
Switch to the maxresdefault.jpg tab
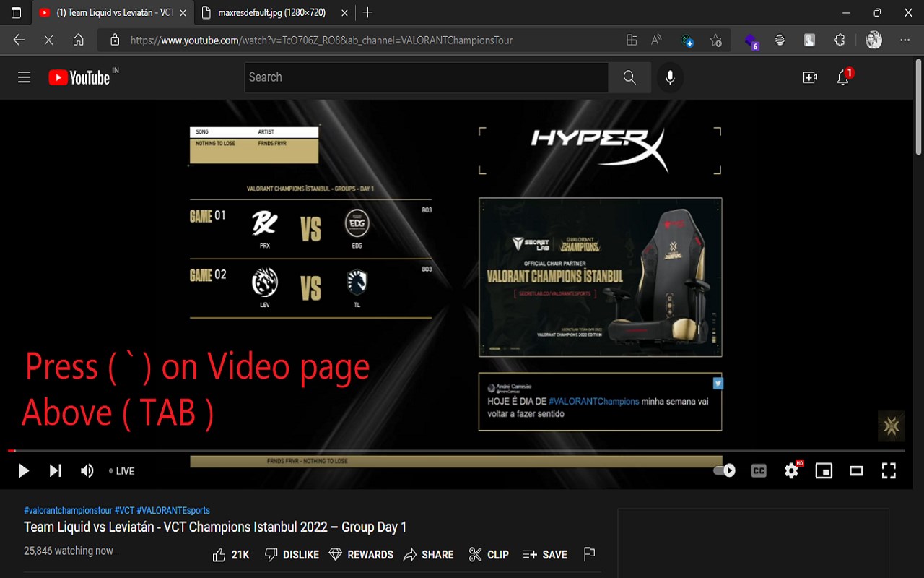point(271,13)
